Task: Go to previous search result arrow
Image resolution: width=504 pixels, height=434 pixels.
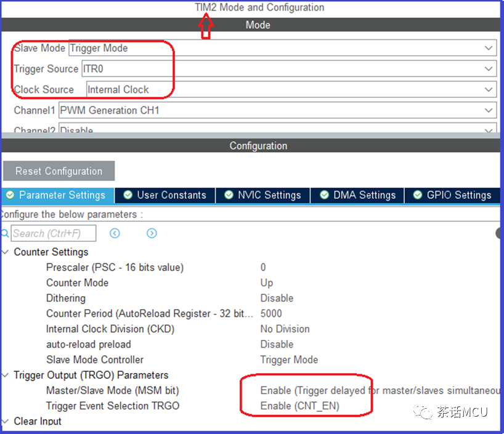Action: (x=115, y=233)
